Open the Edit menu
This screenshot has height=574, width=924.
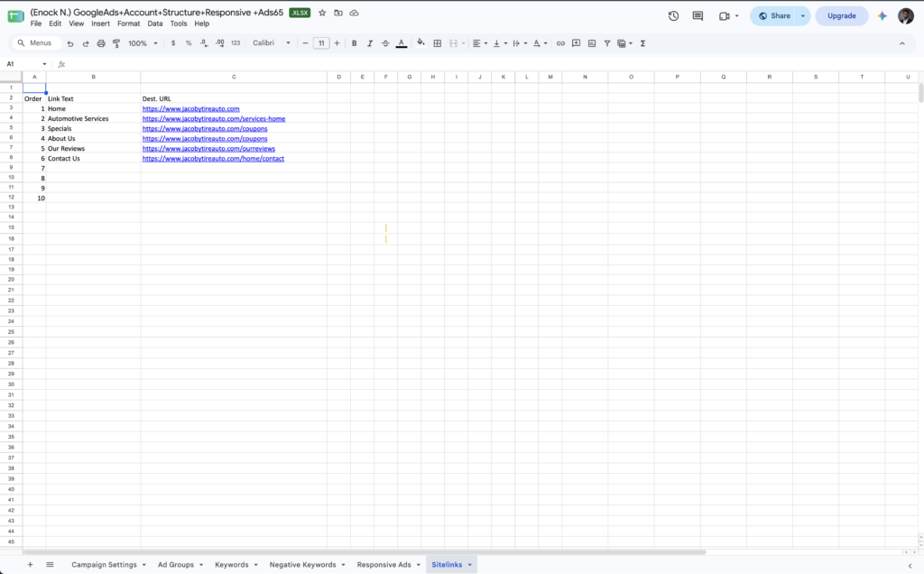[x=55, y=23]
